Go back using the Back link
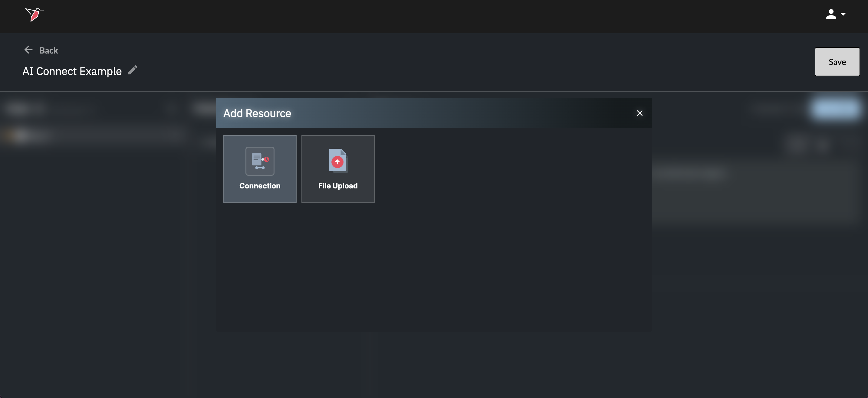 [x=48, y=51]
